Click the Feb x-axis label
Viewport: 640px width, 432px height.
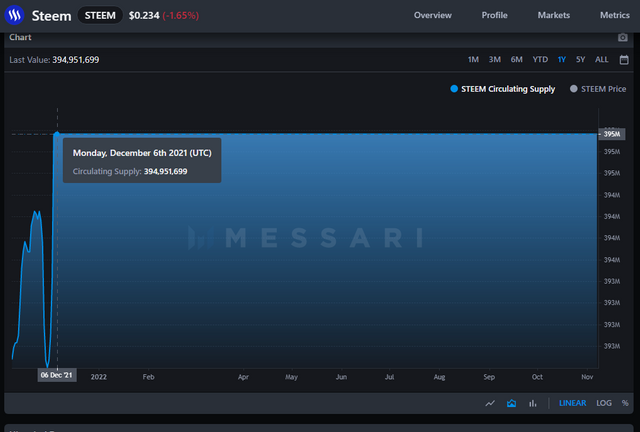(149, 377)
